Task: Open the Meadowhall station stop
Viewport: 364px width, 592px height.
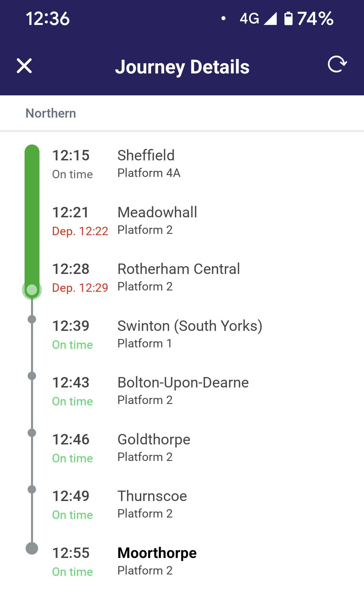Action: pos(157,213)
